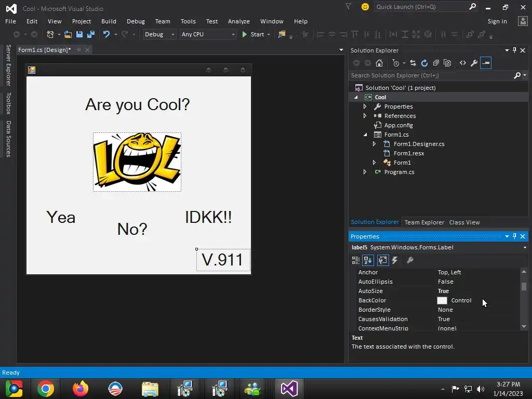
Task: Click the Open File folder icon
Action: tap(68, 34)
